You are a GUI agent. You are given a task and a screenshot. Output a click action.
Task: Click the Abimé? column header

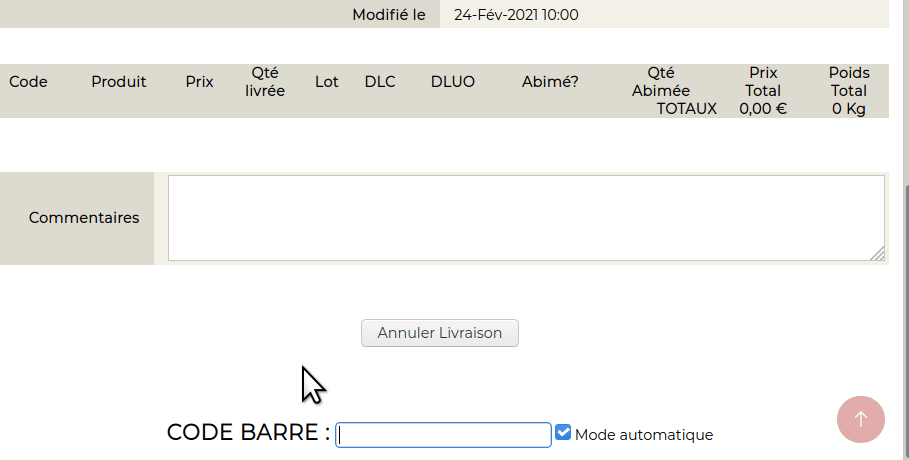[x=550, y=82]
